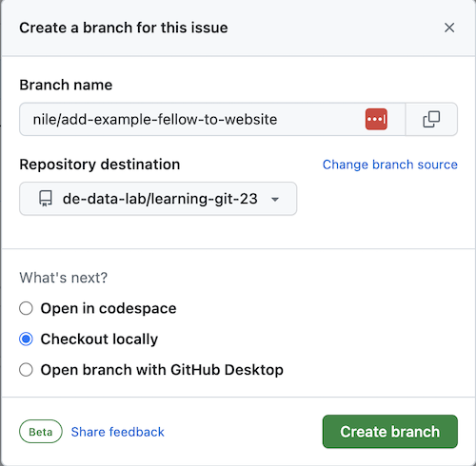Image resolution: width=476 pixels, height=466 pixels.
Task: Open the repository destination dropdown
Action: click(158, 199)
